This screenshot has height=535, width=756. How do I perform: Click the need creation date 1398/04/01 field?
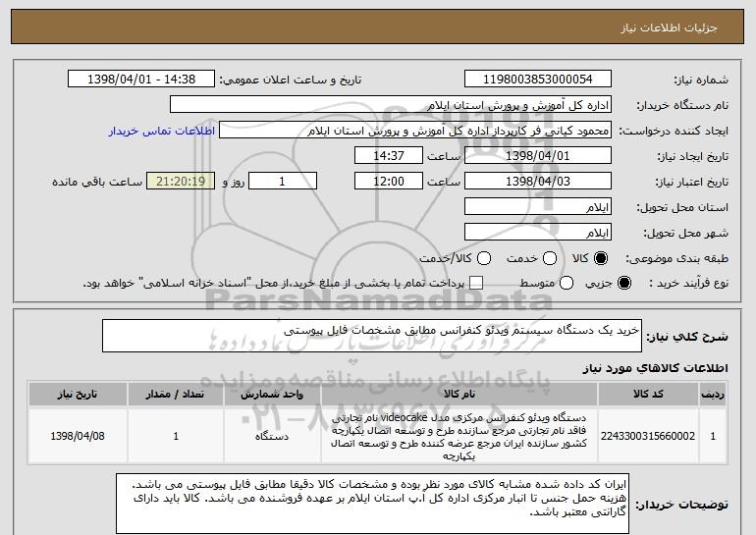point(538,156)
